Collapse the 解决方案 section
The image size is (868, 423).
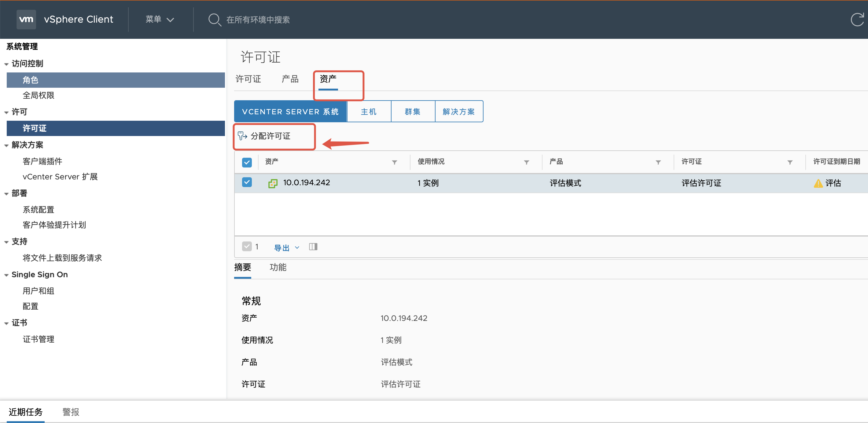6,145
